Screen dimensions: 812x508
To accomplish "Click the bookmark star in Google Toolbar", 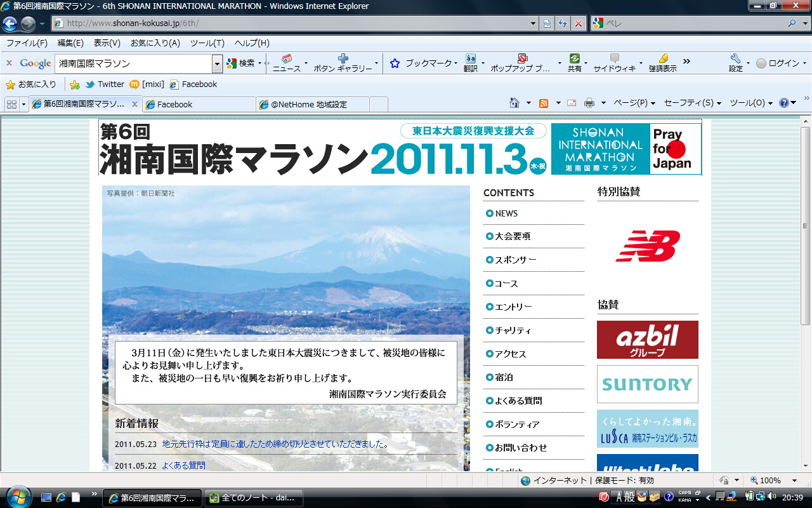I will 395,63.
